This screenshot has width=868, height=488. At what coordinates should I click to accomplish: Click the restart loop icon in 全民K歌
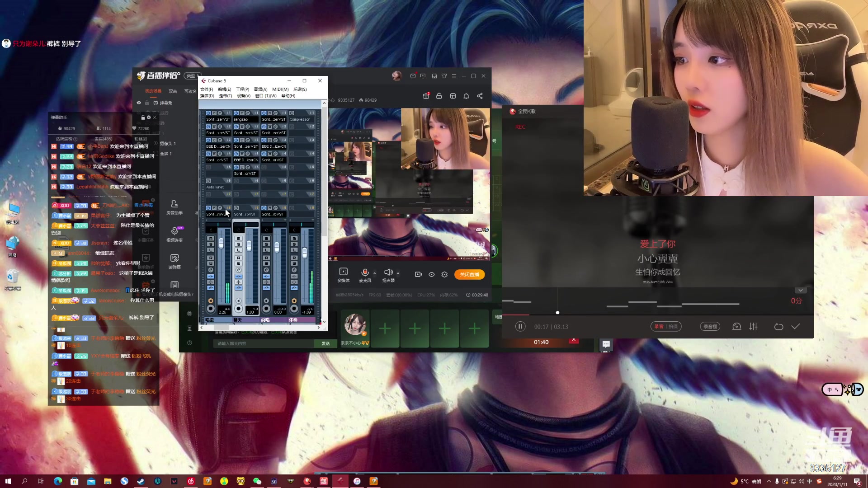tap(778, 326)
